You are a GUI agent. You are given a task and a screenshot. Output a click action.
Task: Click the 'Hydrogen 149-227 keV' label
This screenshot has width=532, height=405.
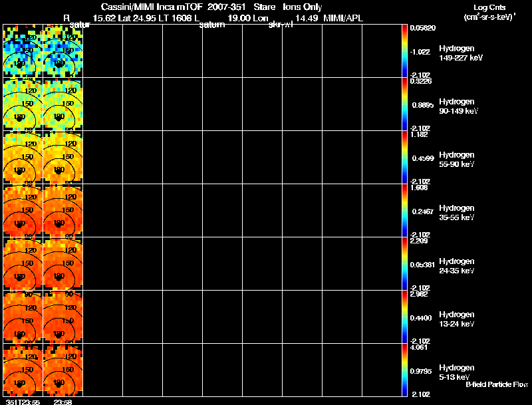pos(461,53)
